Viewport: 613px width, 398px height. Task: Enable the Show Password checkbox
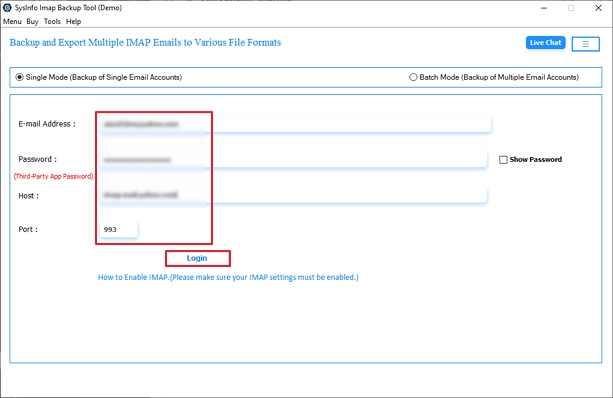click(503, 160)
